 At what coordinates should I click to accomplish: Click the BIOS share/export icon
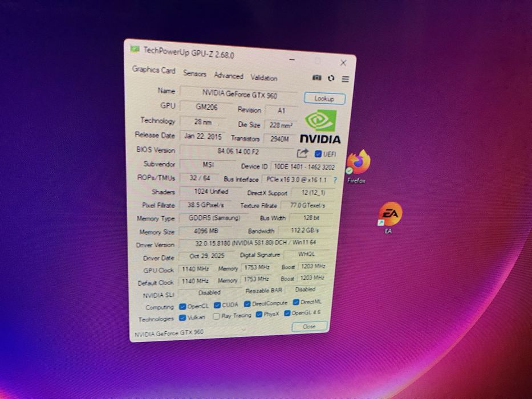coord(303,153)
